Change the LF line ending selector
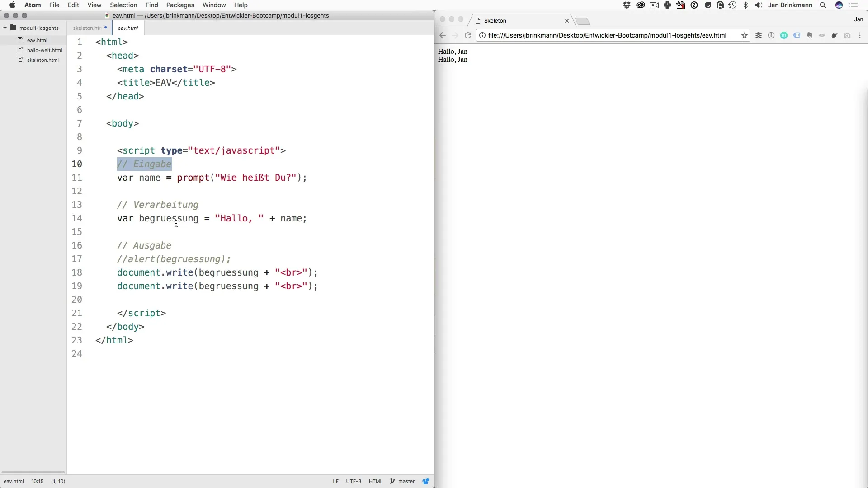This screenshot has width=868, height=488. 335,481
